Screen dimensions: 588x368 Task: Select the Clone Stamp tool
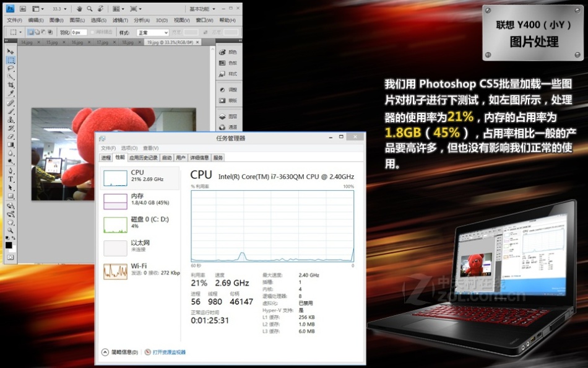(11, 120)
